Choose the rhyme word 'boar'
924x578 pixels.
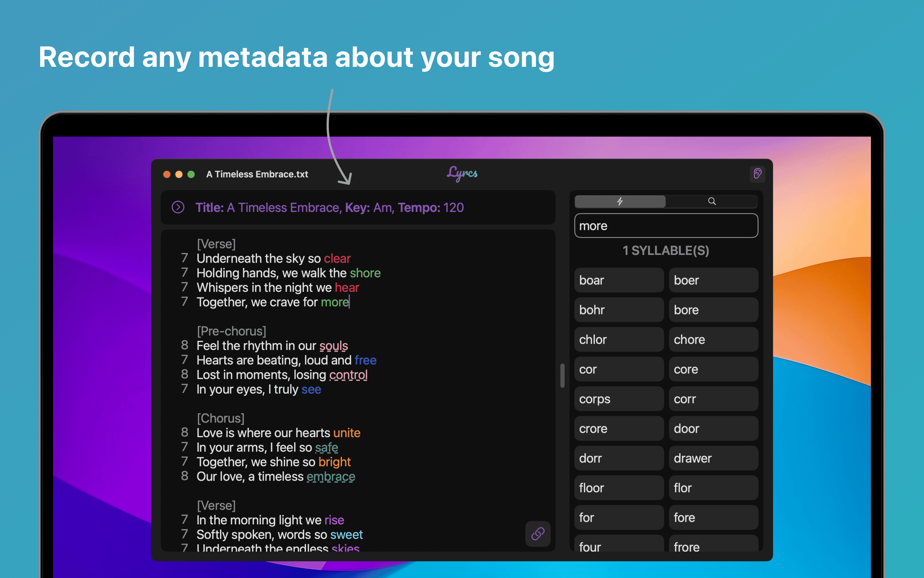(x=619, y=280)
